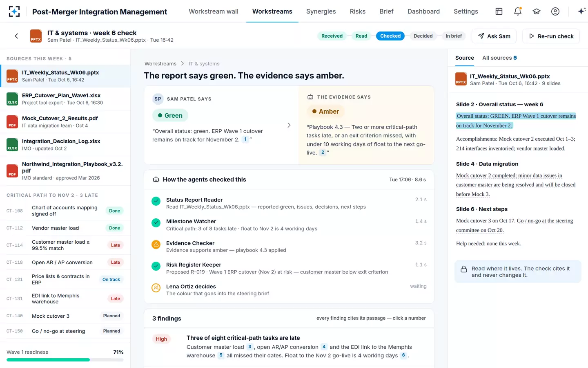Click the graduation cap learning icon

point(537,11)
